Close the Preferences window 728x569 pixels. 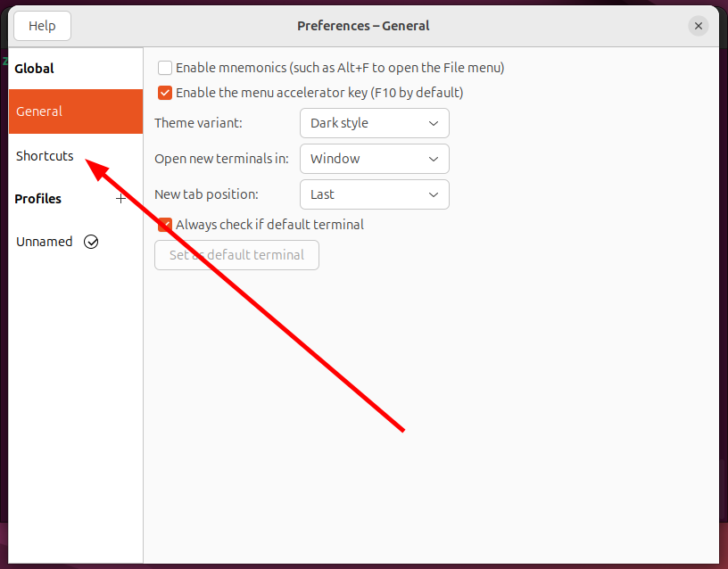pyautogui.click(x=699, y=26)
